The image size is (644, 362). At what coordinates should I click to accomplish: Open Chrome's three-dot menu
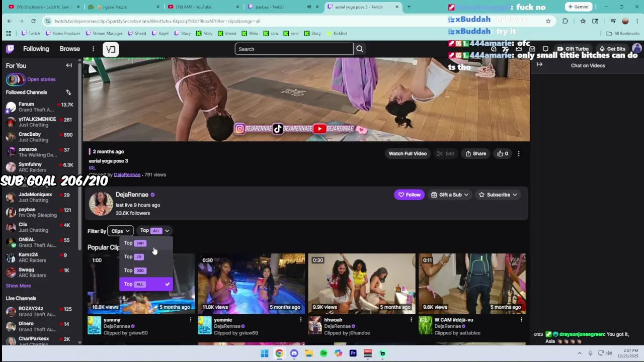[636, 21]
